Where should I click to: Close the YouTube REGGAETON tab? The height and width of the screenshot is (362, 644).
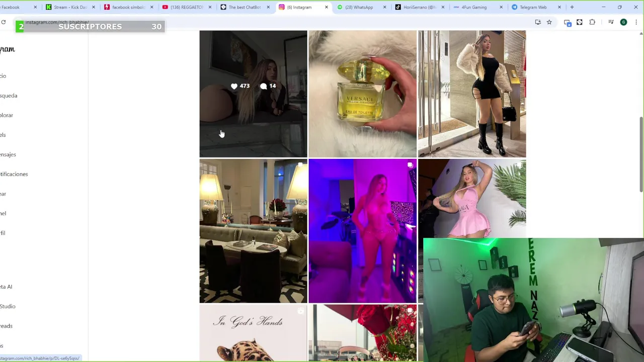tap(210, 7)
